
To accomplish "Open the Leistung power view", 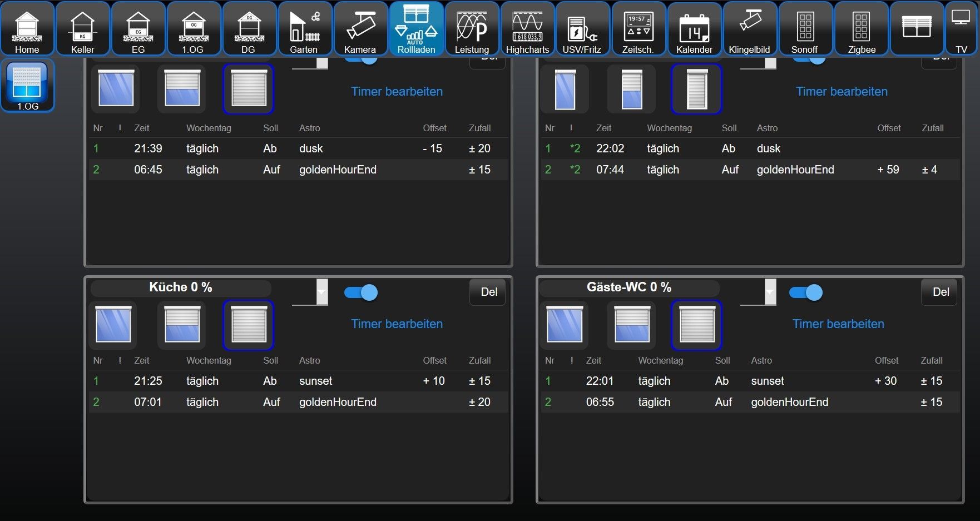I will [472, 28].
